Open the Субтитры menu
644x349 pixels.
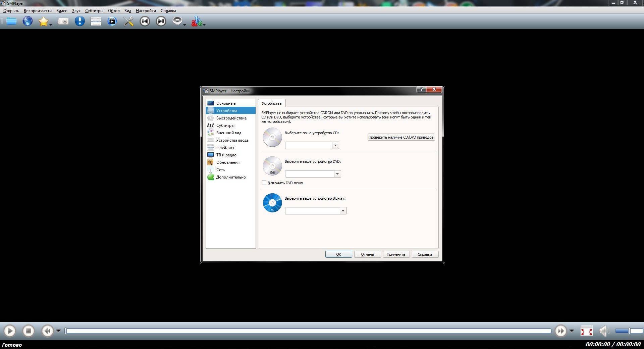(94, 11)
